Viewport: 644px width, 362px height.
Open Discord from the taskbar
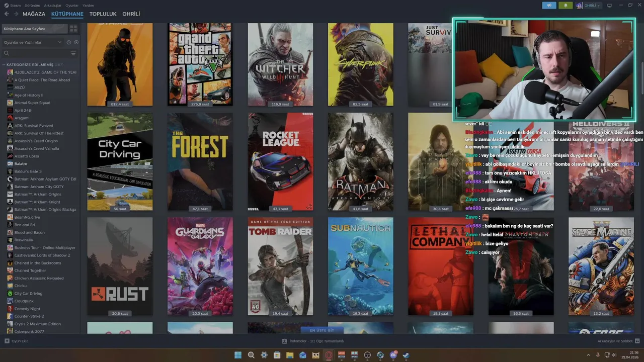tap(393, 355)
